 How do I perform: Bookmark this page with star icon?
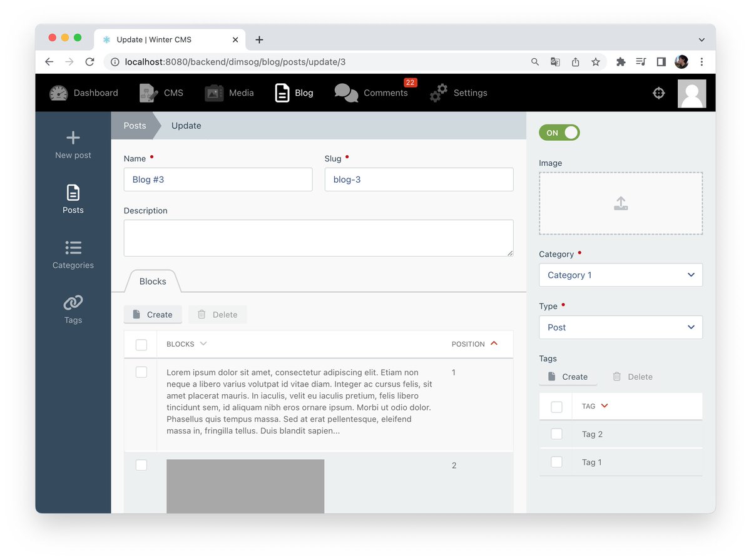tap(596, 62)
